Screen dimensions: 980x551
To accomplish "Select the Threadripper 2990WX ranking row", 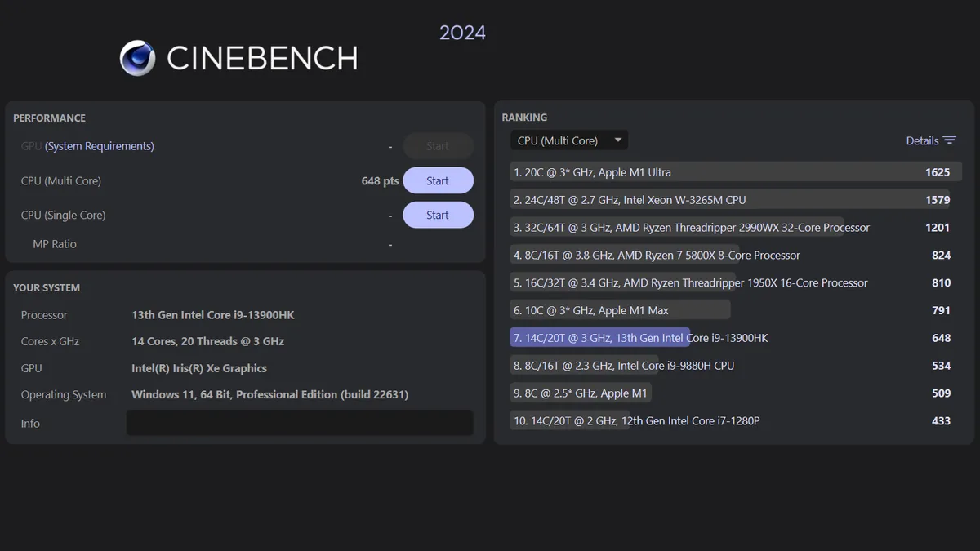I will pyautogui.click(x=691, y=228).
